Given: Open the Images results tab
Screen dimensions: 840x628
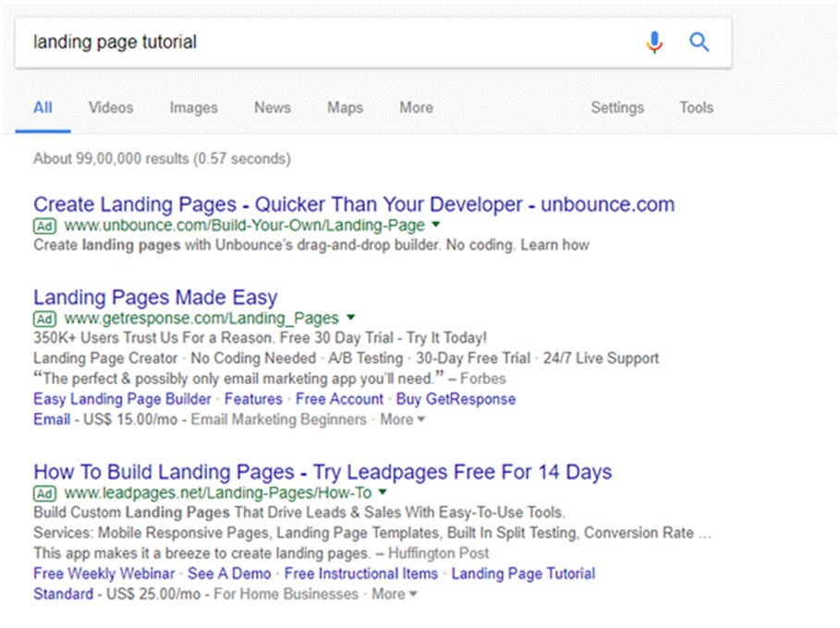Looking at the screenshot, I should 193,108.
